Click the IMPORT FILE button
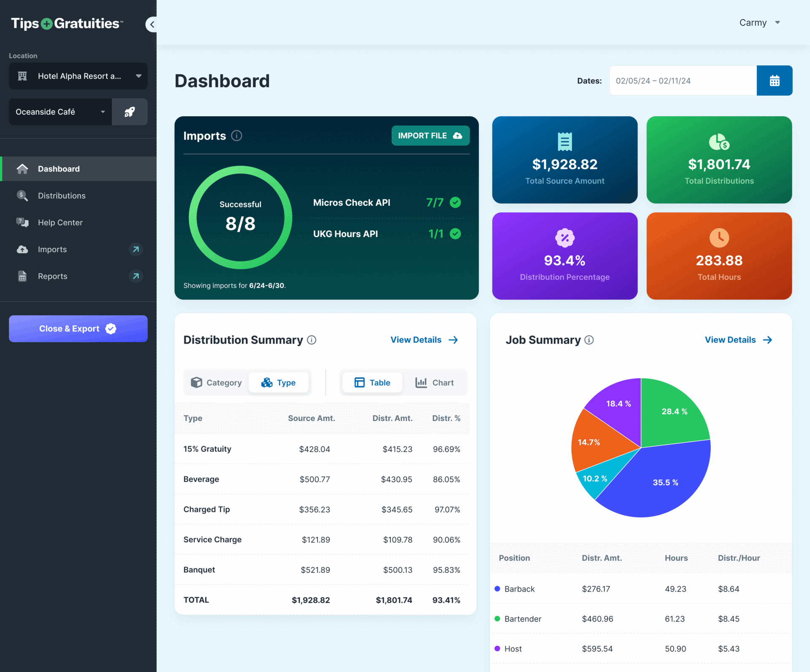This screenshot has height=672, width=810. point(430,136)
